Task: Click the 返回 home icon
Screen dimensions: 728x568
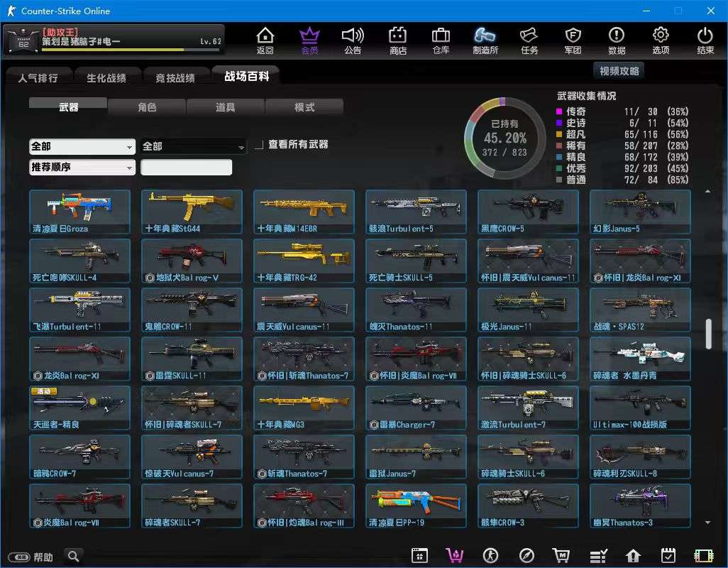Action: pos(265,40)
